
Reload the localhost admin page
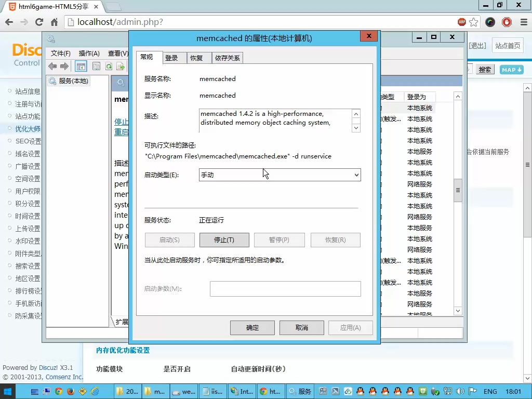[x=39, y=22]
